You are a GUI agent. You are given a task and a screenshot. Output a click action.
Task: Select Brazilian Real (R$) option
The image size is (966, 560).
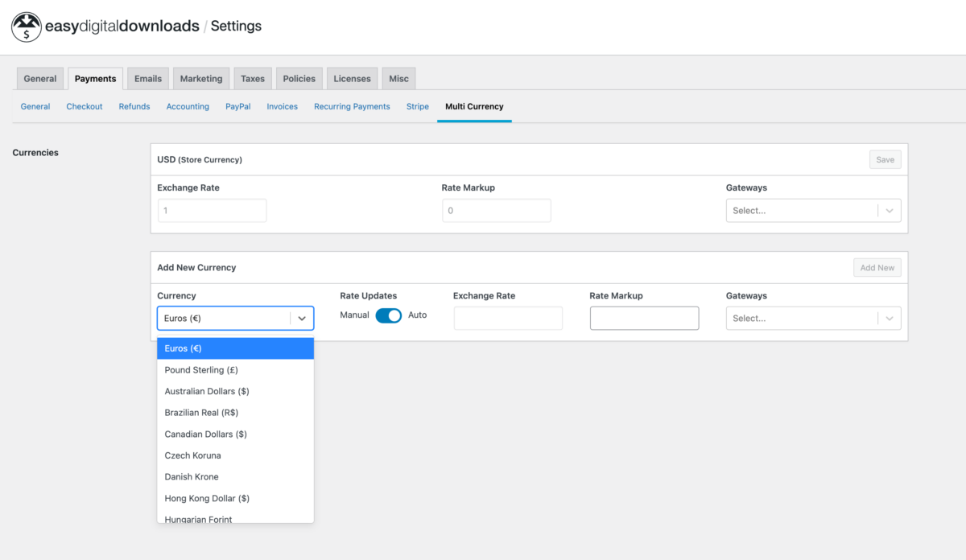pyautogui.click(x=201, y=413)
